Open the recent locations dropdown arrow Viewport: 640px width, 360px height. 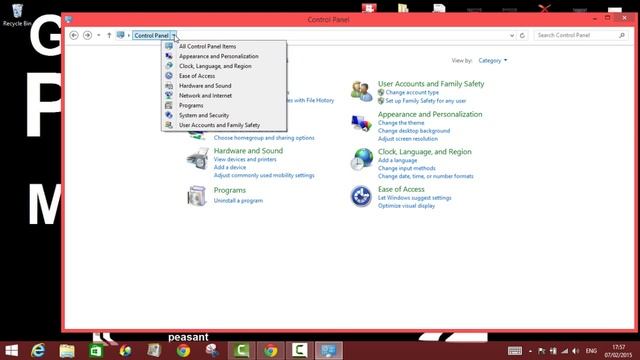[99, 36]
